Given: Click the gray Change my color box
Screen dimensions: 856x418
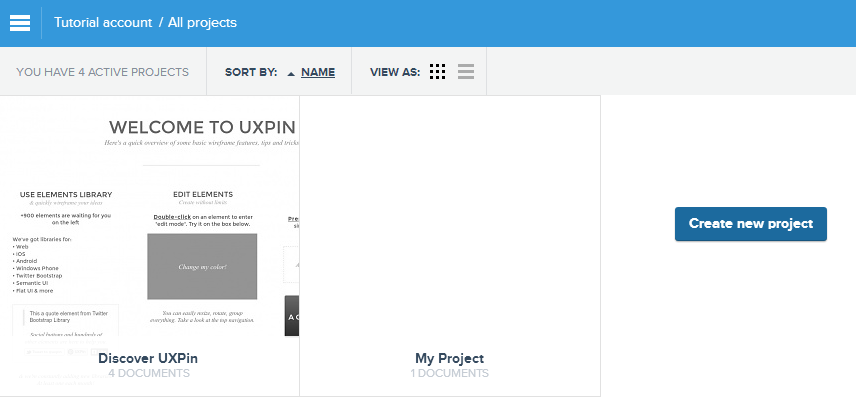Looking at the screenshot, I should tap(202, 266).
